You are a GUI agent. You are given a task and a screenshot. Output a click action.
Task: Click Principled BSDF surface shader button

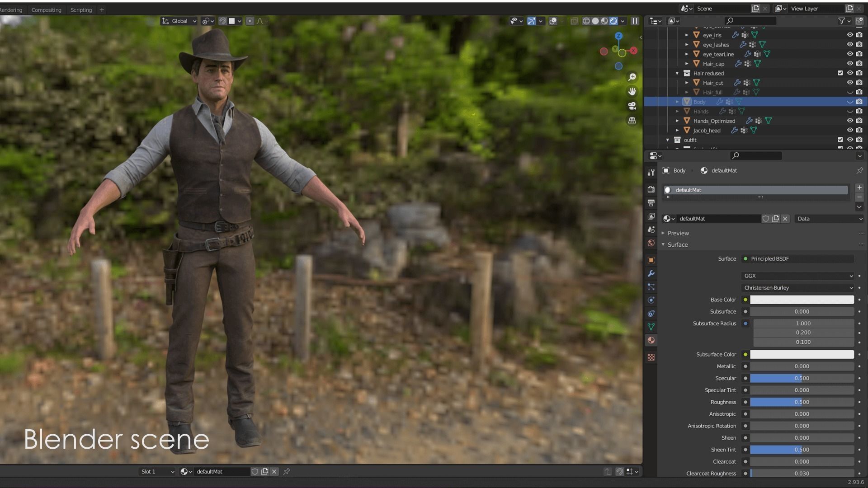pyautogui.click(x=798, y=259)
